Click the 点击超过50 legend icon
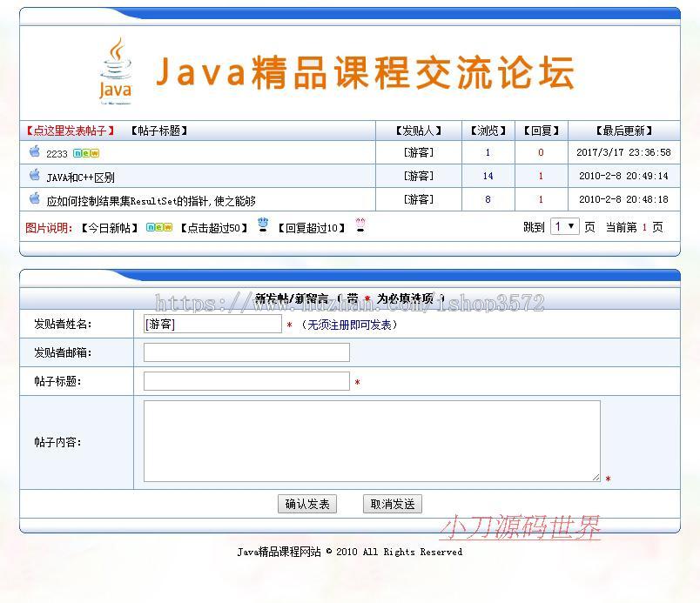700x603 pixels. point(263,226)
